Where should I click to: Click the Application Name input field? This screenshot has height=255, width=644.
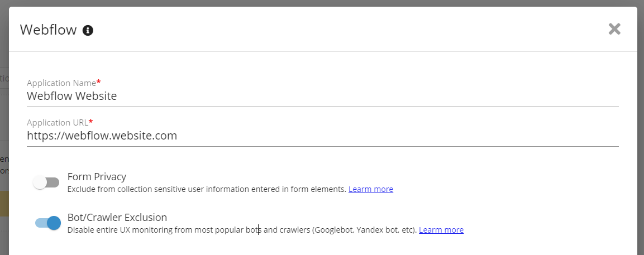pyautogui.click(x=322, y=96)
